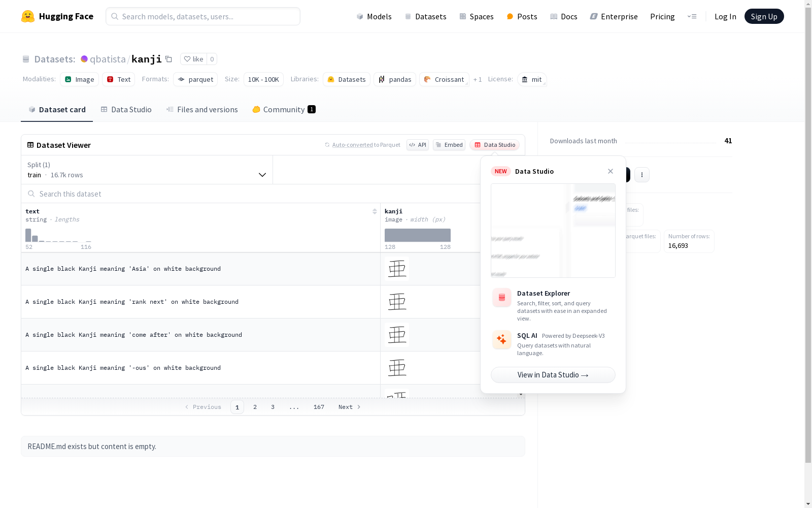The width and height of the screenshot is (812, 508).
Task: Click the Embed button
Action: (x=449, y=145)
